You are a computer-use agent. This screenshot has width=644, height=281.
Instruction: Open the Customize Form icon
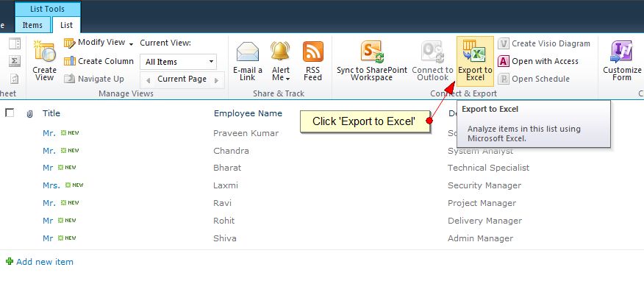point(621,51)
